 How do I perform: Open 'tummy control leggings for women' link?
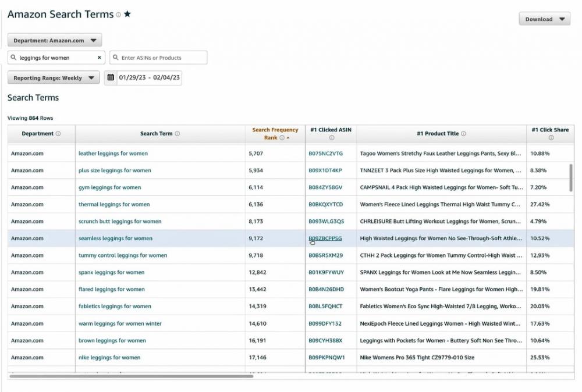123,255
